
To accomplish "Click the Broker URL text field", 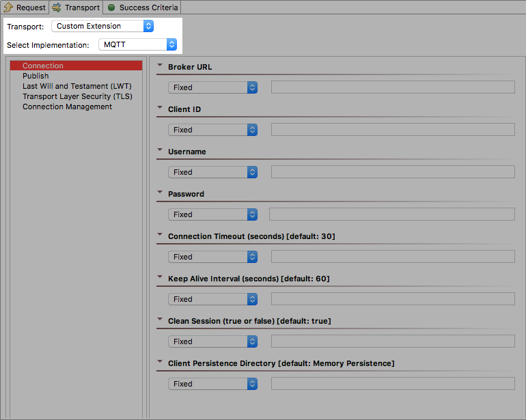I will [x=393, y=87].
